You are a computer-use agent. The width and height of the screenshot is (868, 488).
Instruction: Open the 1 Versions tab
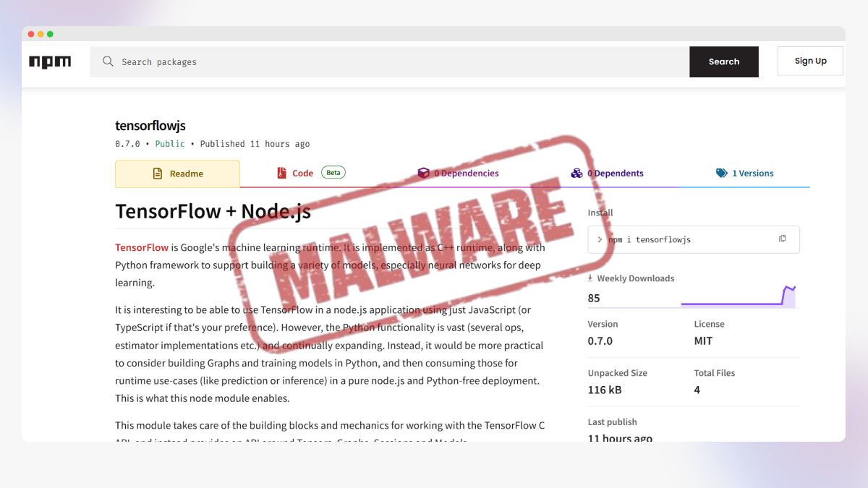pyautogui.click(x=752, y=173)
